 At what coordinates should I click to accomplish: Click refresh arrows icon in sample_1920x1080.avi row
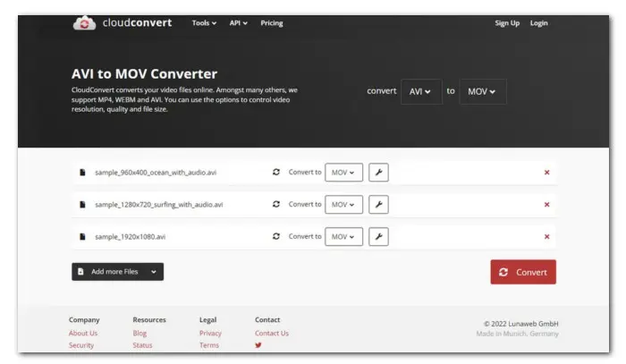(275, 236)
